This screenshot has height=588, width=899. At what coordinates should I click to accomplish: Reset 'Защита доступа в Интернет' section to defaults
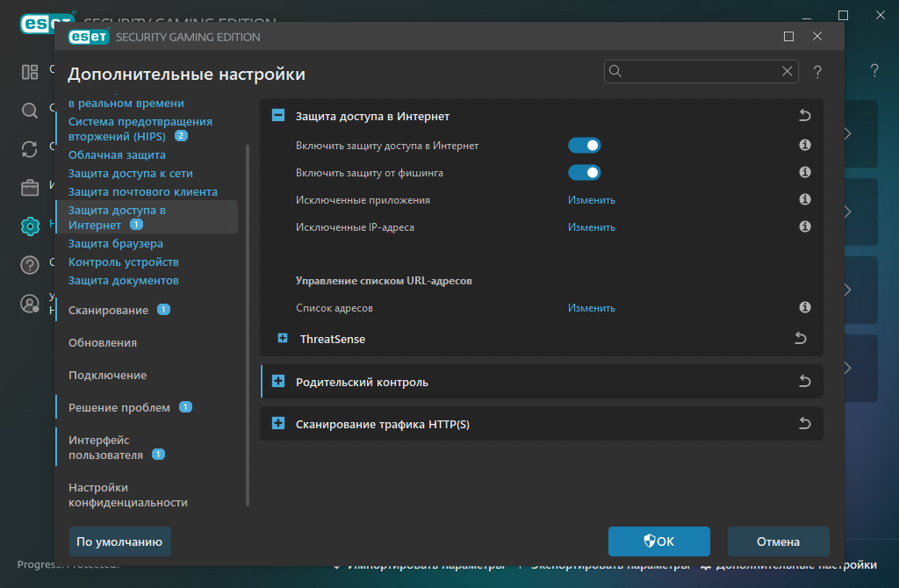[805, 115]
